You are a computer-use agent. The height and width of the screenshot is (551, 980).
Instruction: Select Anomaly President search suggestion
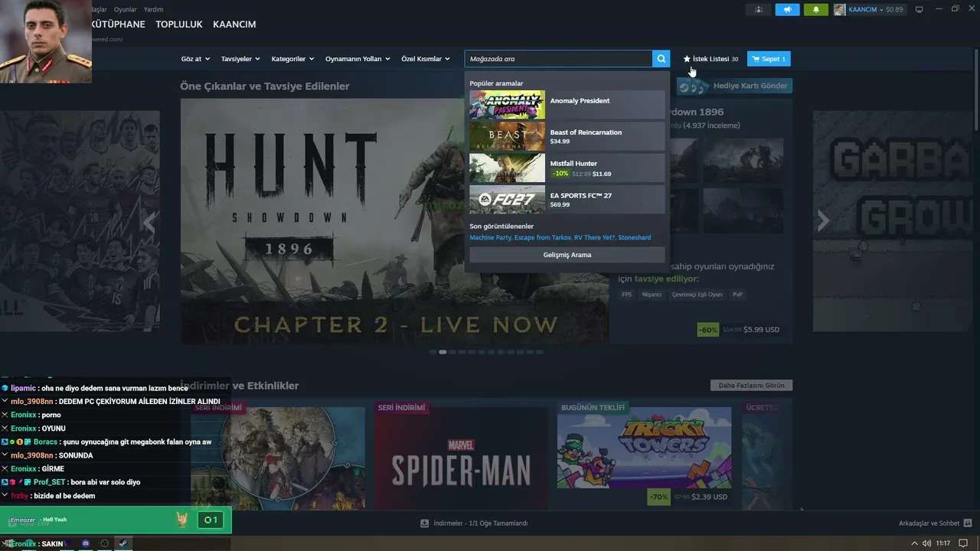pos(567,105)
